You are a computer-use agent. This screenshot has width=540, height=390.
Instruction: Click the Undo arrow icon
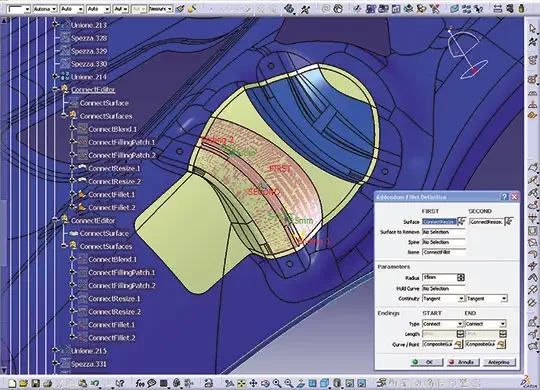point(95,383)
